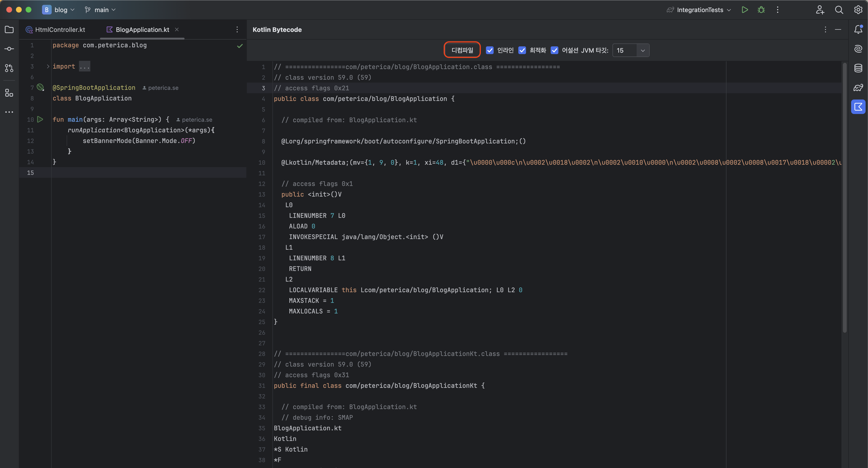The width and height of the screenshot is (868, 468).
Task: Expand the collapsed import block
Action: pos(48,66)
